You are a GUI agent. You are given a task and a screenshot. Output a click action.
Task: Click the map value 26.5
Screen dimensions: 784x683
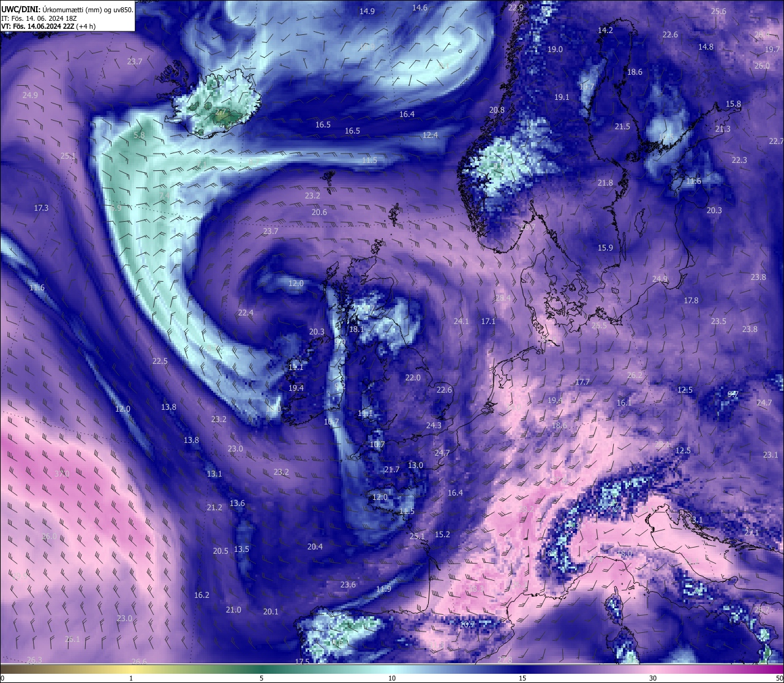(599, 325)
